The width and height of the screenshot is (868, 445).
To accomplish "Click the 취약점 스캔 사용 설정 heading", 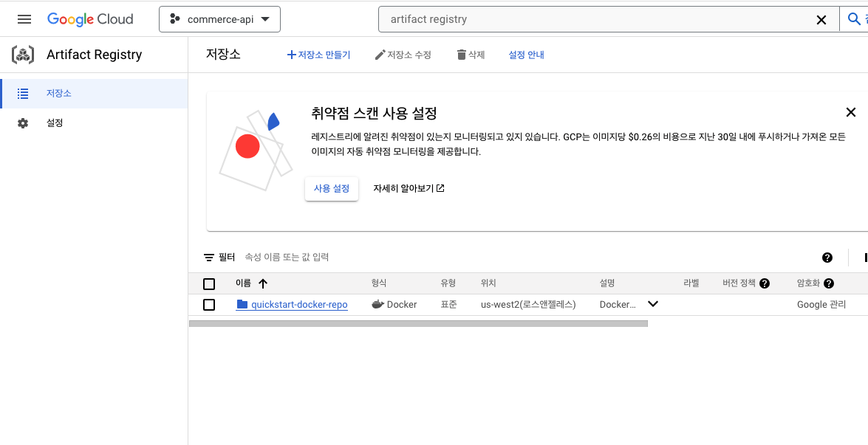I will [375, 114].
